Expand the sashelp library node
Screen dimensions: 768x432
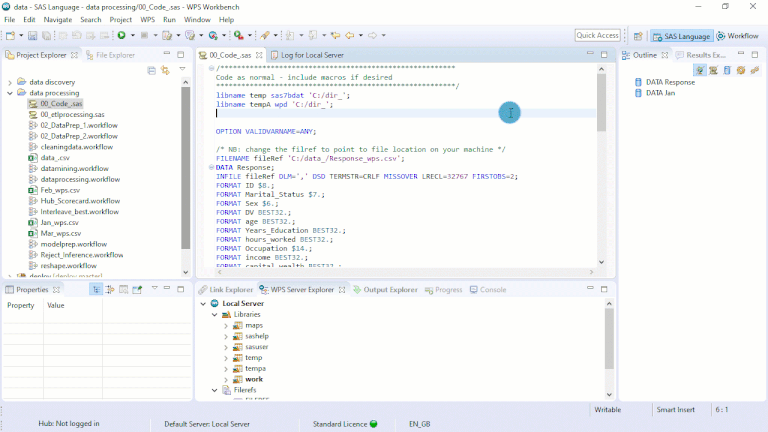pos(226,336)
